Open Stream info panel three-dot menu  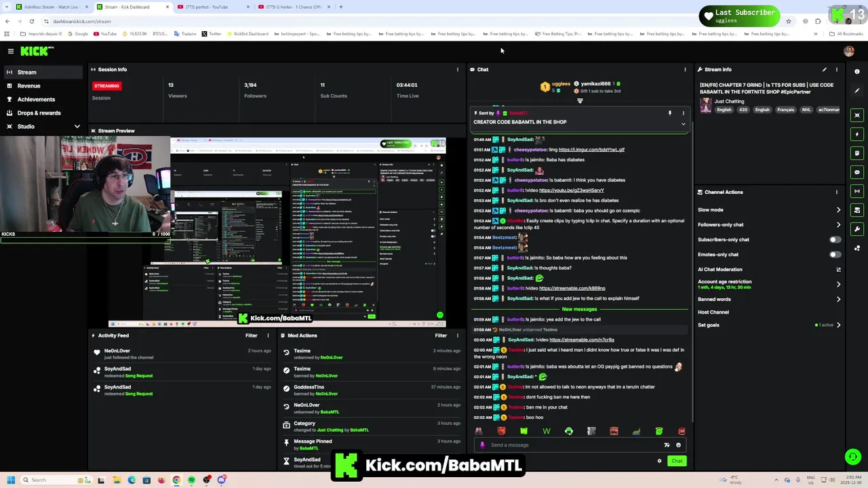point(837,69)
